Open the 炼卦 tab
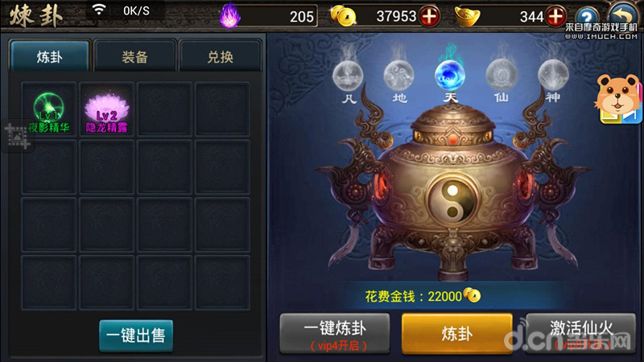The width and height of the screenshot is (644, 362). (49, 56)
